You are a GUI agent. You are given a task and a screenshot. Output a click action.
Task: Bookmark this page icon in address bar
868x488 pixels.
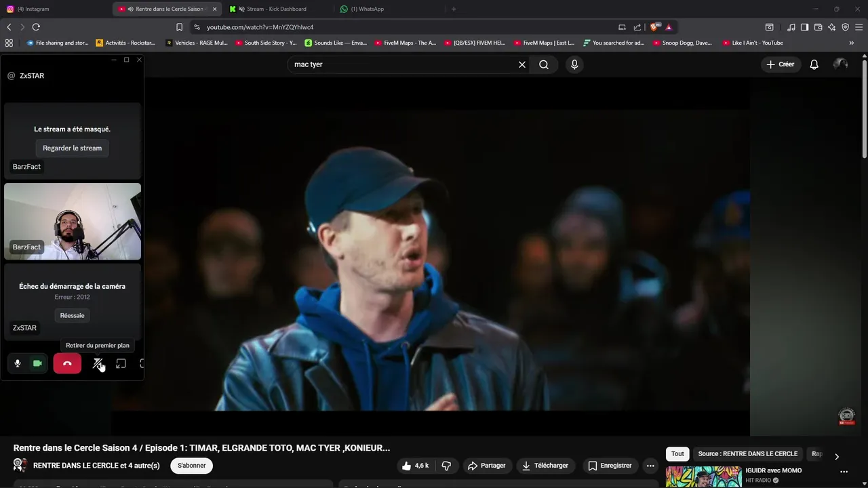click(x=179, y=27)
